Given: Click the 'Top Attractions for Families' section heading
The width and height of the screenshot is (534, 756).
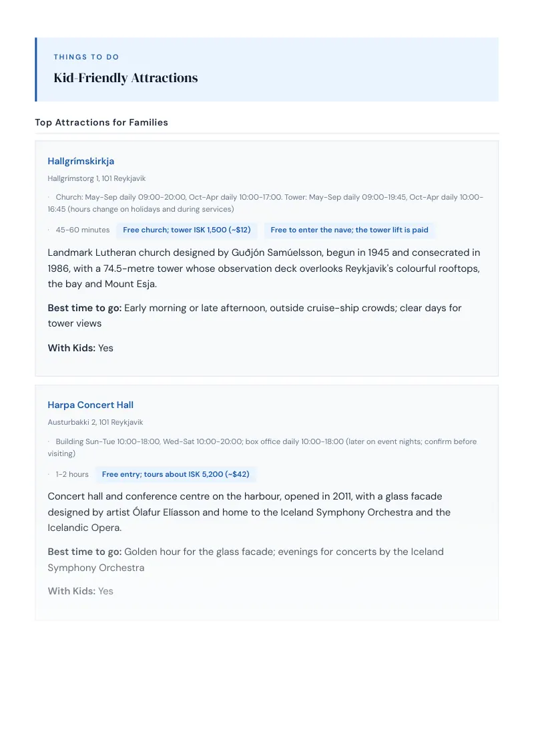Looking at the screenshot, I should point(101,122).
